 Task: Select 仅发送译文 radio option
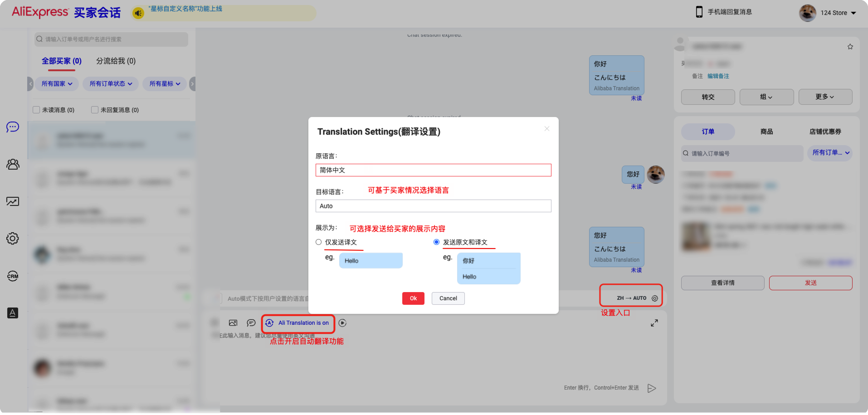click(x=318, y=242)
